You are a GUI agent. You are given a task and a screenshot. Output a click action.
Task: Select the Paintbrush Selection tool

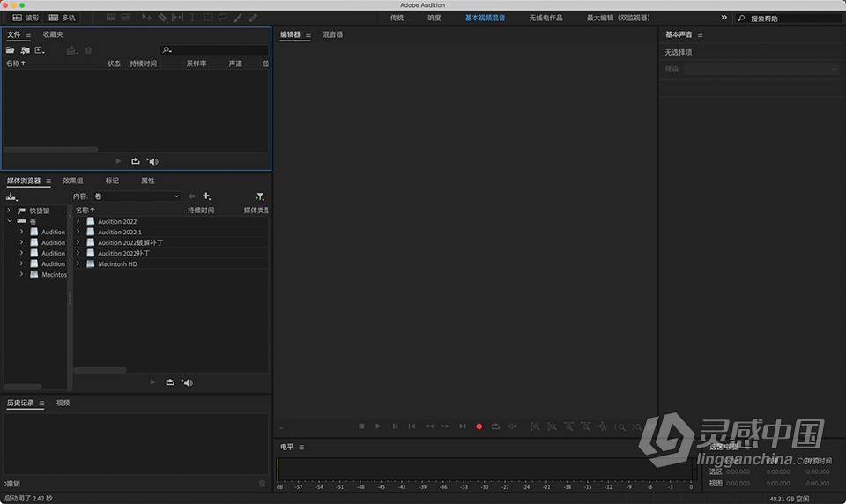237,18
